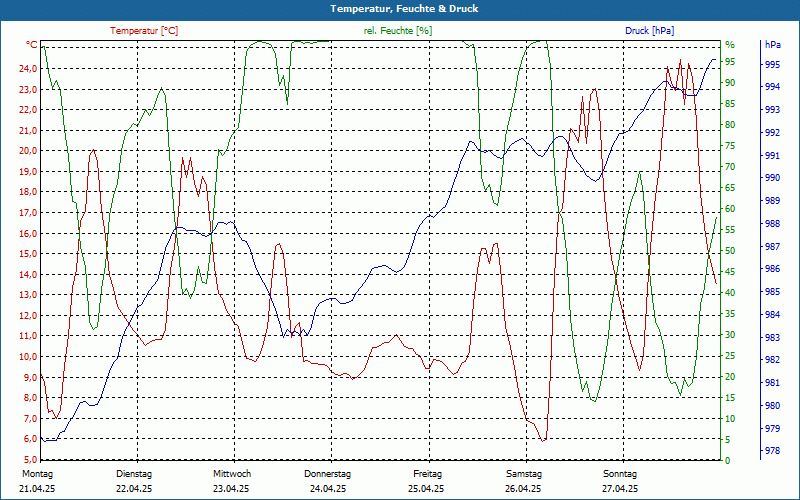
Task: Click '989' on the blue pressure axis
Action: (x=772, y=201)
